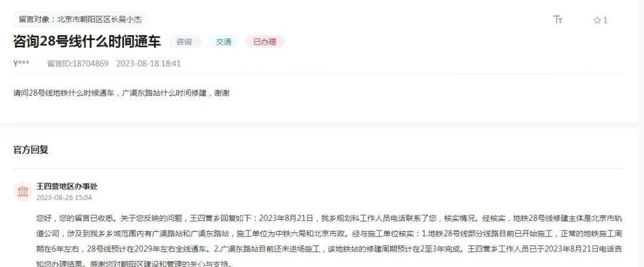The width and height of the screenshot is (644, 267).
Task: Select the 交通 tag
Action: point(224,42)
